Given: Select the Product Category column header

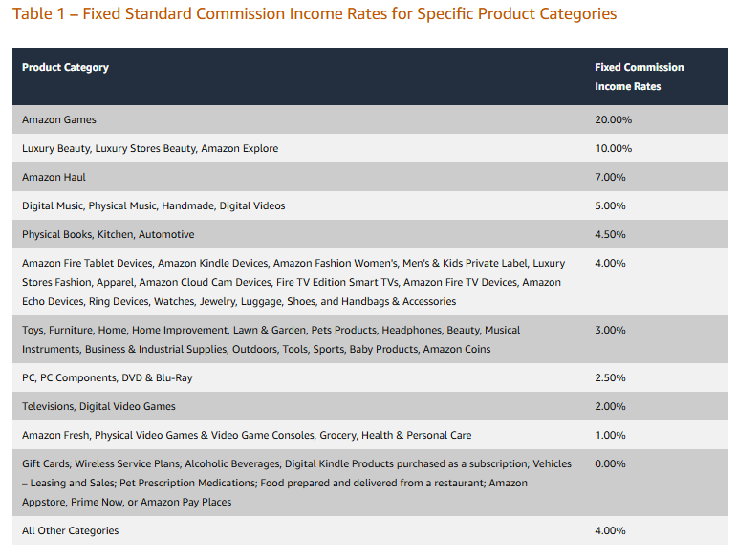Looking at the screenshot, I should (x=65, y=67).
